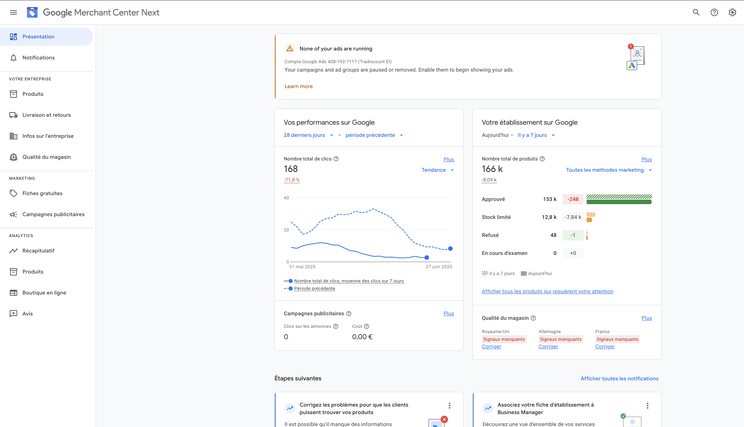Open the période précédente dropdown

tap(374, 135)
